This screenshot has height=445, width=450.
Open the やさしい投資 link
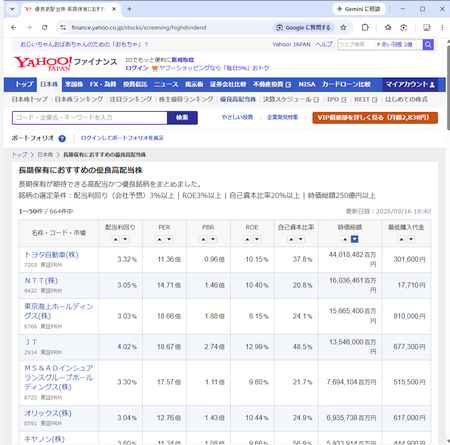237,117
